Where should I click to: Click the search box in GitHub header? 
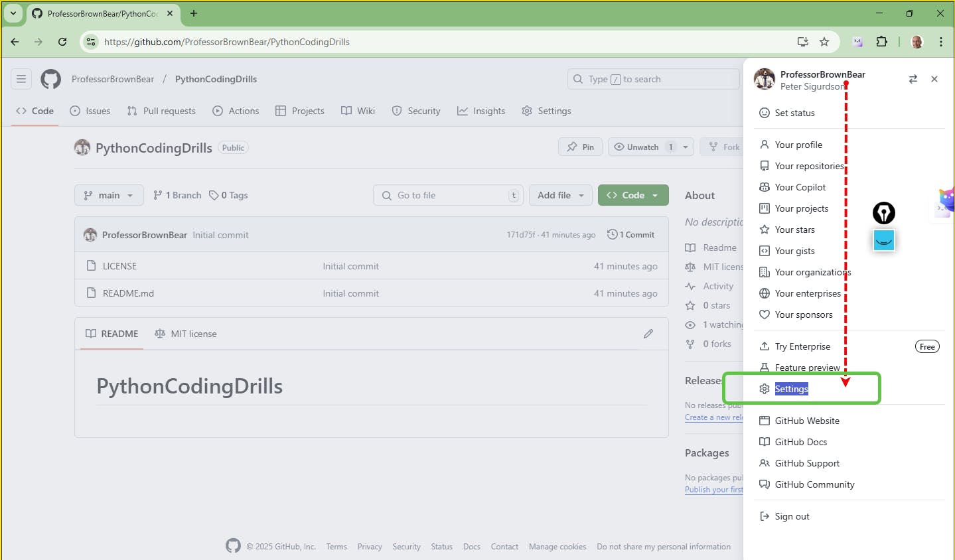[654, 79]
